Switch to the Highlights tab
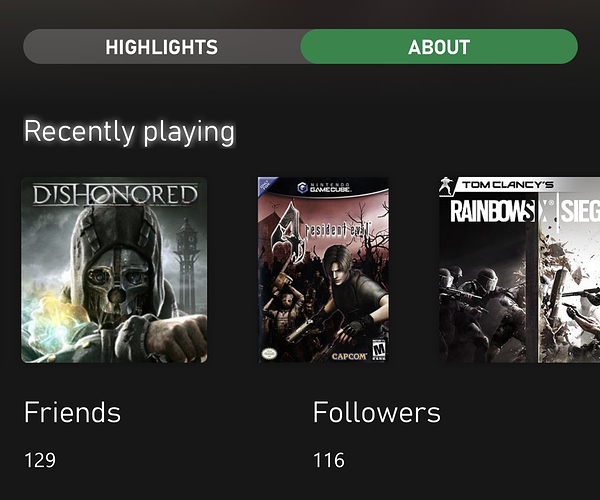Viewport: 600px width, 500px height. click(161, 47)
